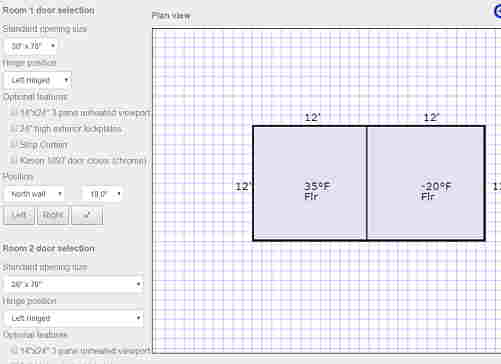Enable Room 1 Kason door closer (chrome)

[13, 160]
